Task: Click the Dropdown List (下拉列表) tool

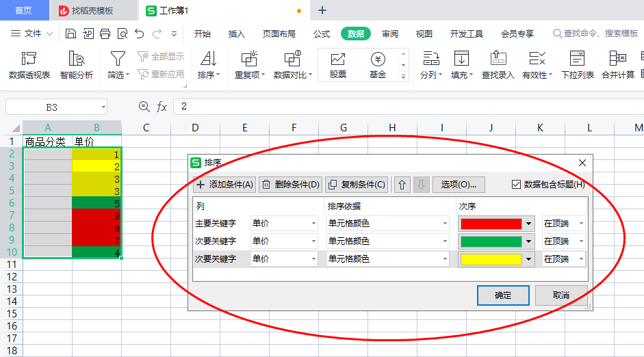Action: coord(578,65)
